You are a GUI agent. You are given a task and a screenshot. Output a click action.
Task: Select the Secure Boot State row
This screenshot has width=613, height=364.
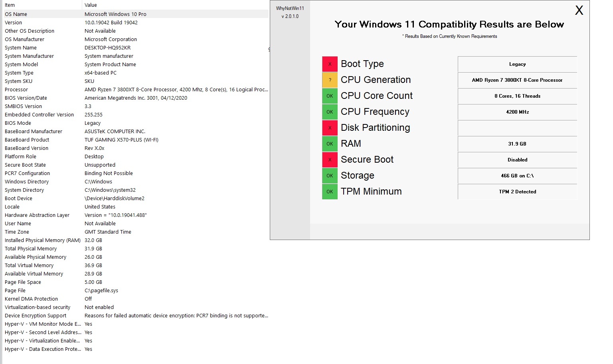(135, 165)
